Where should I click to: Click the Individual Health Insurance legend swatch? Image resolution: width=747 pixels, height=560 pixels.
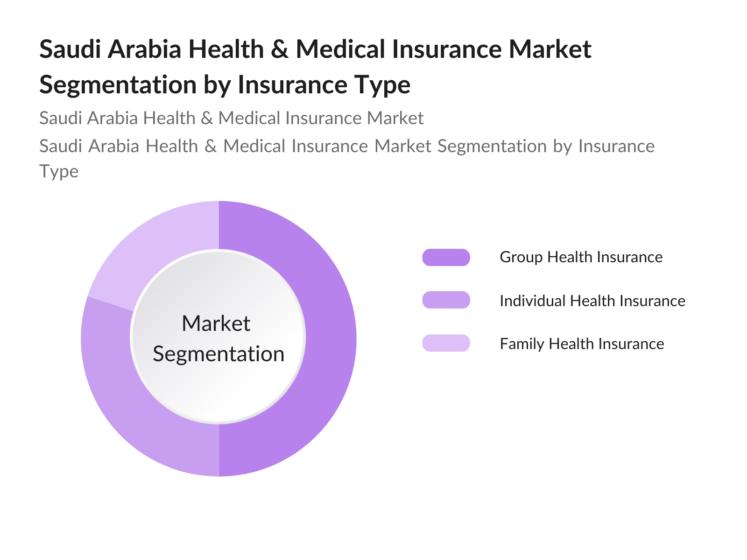(x=446, y=300)
